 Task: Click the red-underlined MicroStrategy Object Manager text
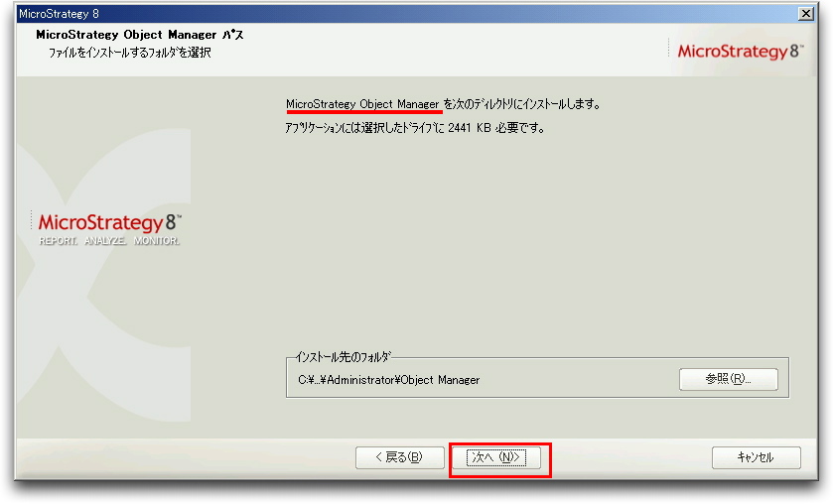362,104
